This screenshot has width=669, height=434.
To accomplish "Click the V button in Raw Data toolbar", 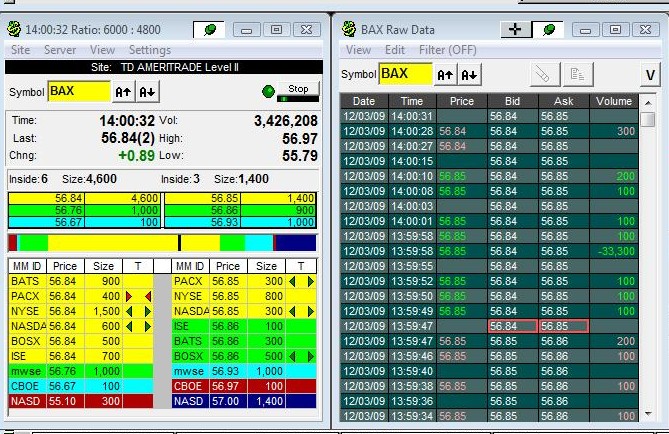I will click(x=650, y=75).
